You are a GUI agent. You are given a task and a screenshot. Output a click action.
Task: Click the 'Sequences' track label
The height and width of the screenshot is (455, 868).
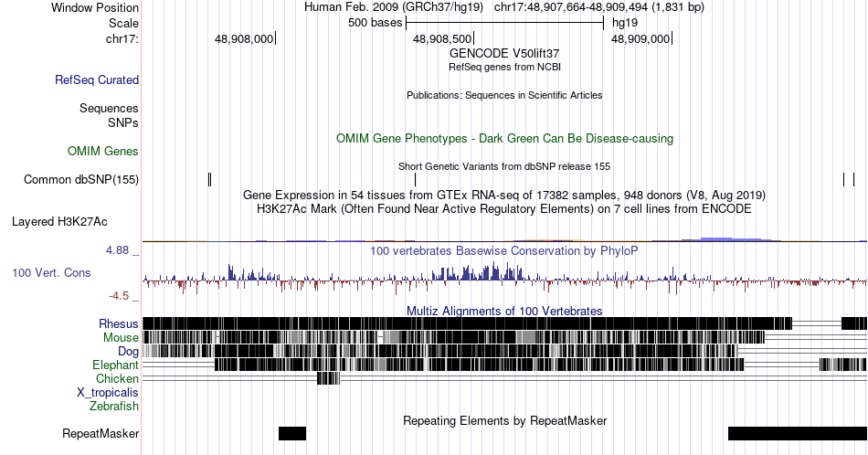click(109, 108)
